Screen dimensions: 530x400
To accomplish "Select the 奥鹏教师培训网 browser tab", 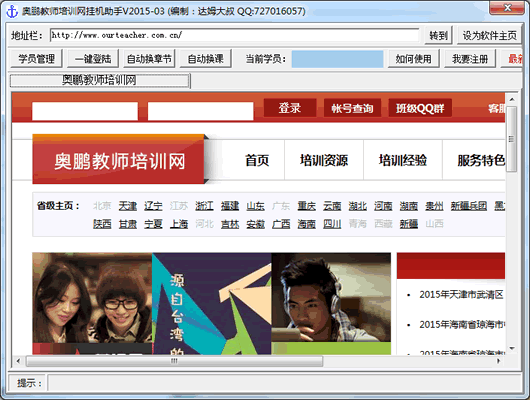I will tap(100, 80).
